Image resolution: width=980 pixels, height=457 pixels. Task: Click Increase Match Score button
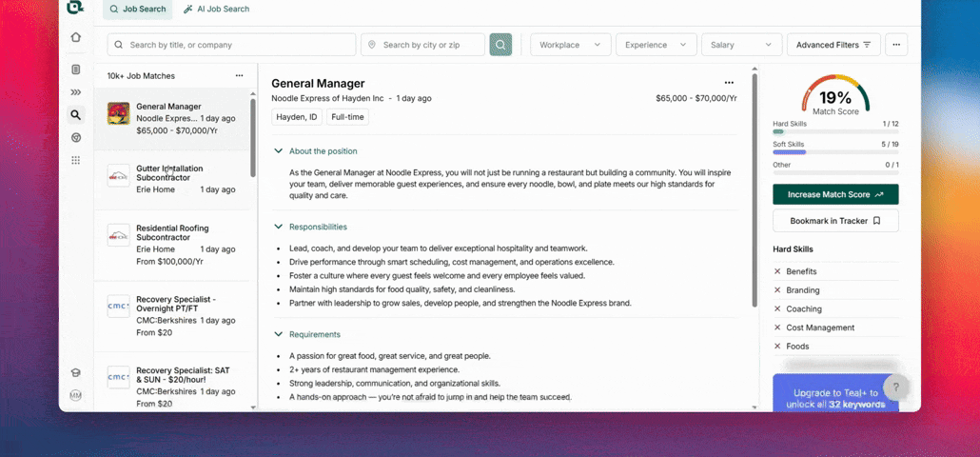coord(835,194)
